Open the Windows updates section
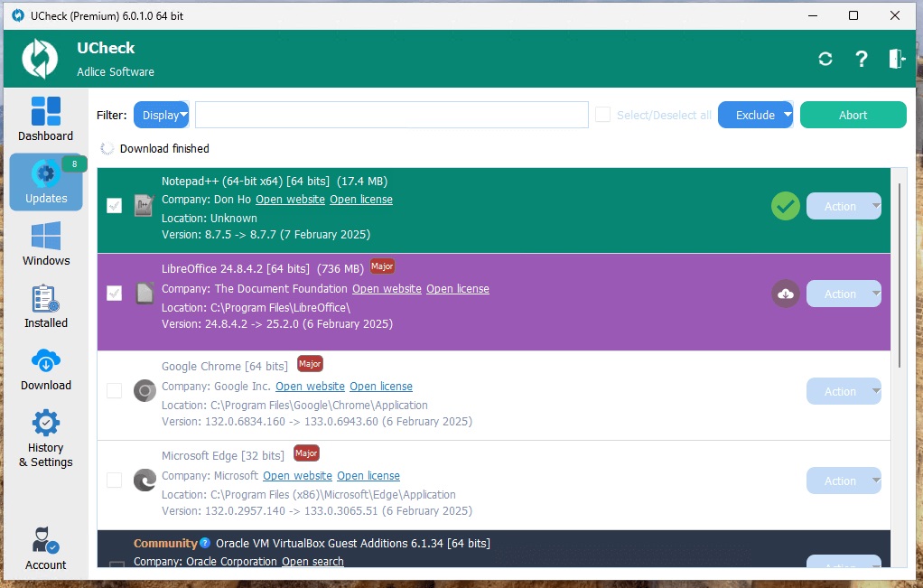923x588 pixels. (45, 244)
